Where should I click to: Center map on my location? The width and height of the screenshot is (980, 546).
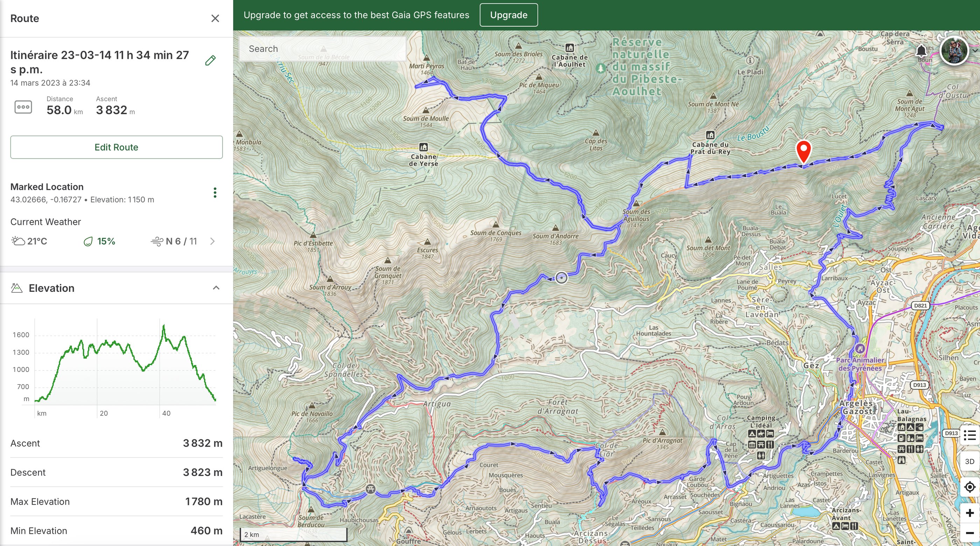(970, 486)
